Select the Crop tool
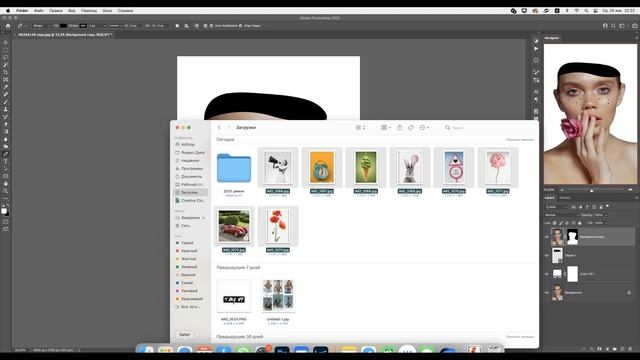The height and width of the screenshot is (360, 640). (6, 72)
